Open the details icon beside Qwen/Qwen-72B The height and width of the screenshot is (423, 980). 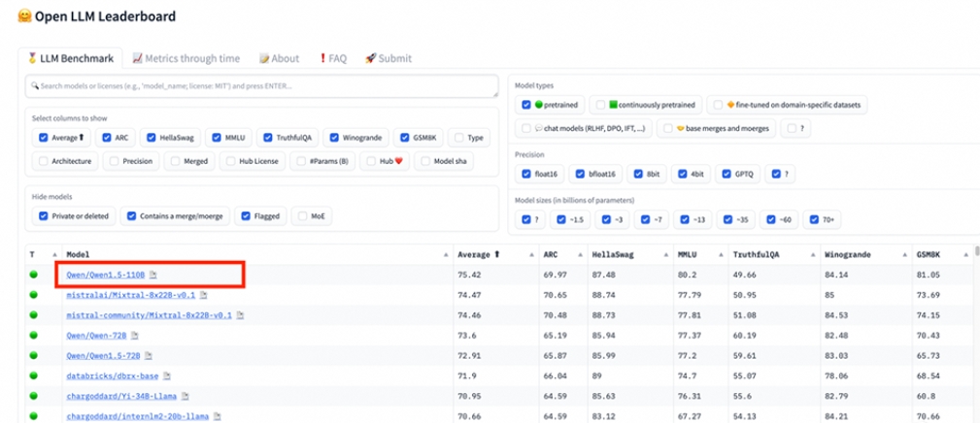135,336
